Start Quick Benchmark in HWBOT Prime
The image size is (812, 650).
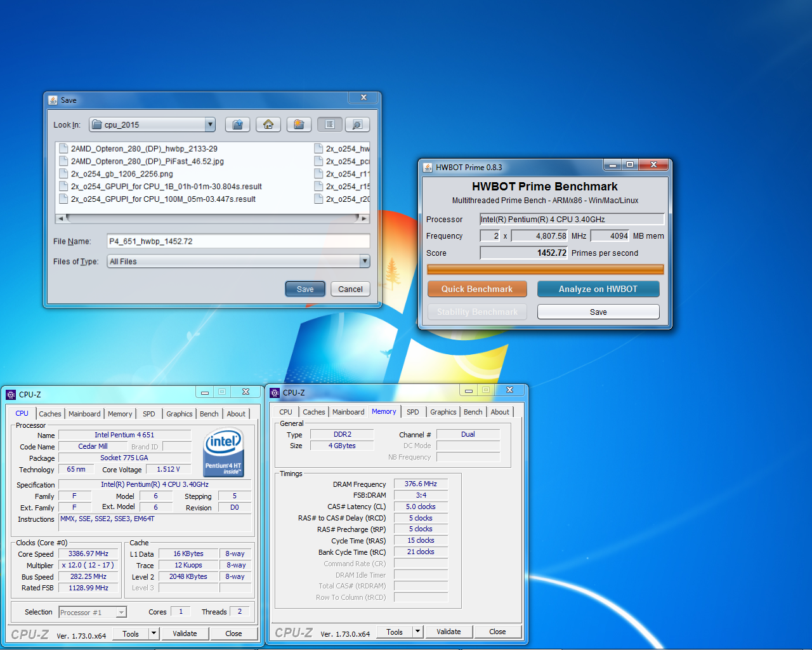click(x=477, y=289)
